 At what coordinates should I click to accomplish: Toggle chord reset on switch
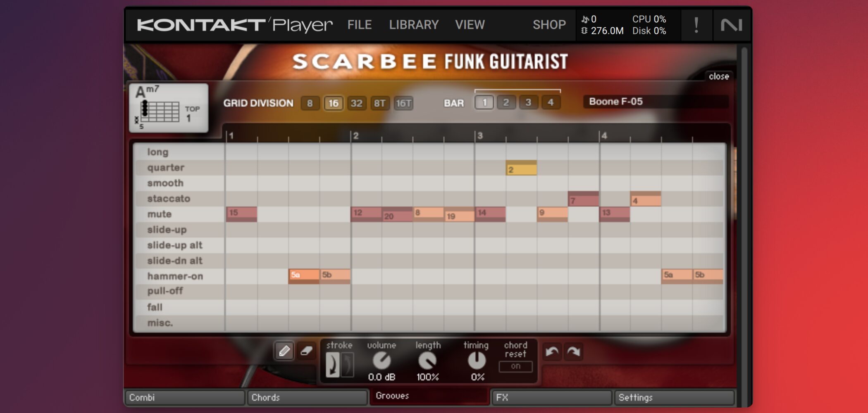coord(515,366)
